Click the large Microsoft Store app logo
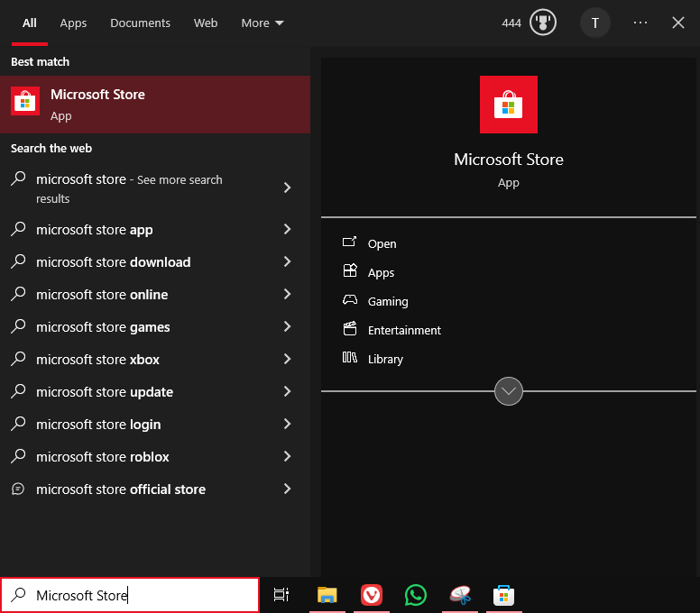 tap(508, 105)
